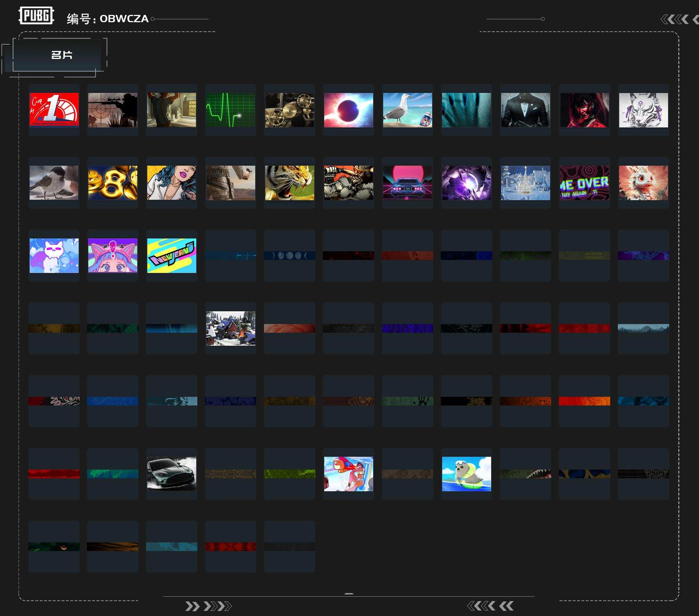Pick the snowy Christmas village nameplate
Image resolution: width=699 pixels, height=616 pixels.
tap(525, 183)
